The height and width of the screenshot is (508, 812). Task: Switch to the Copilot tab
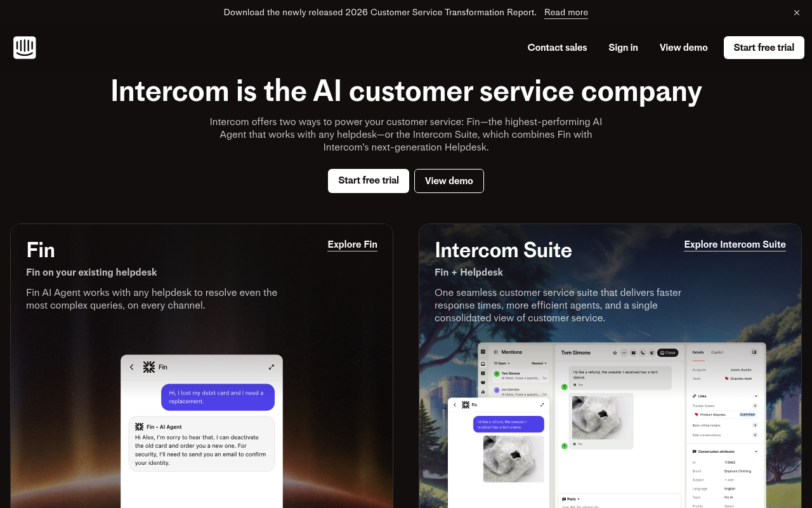point(717,352)
